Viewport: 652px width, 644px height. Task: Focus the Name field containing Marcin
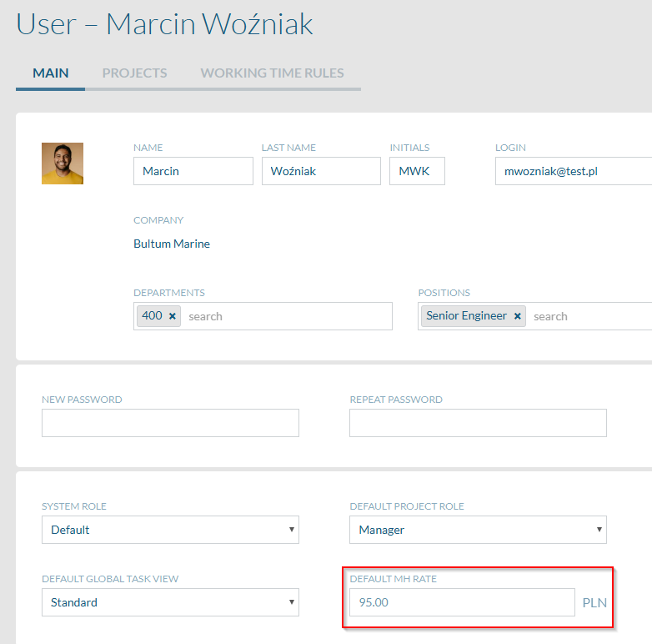tap(193, 171)
